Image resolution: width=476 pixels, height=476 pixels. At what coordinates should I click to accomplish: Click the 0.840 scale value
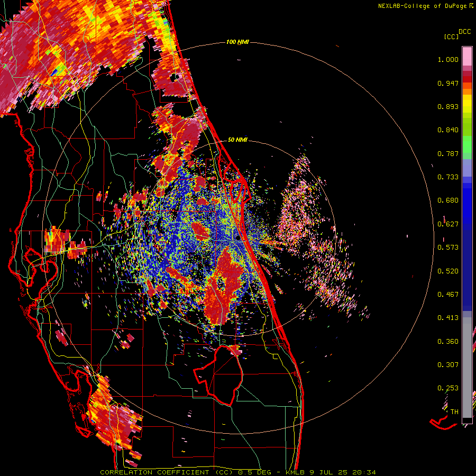(x=448, y=130)
